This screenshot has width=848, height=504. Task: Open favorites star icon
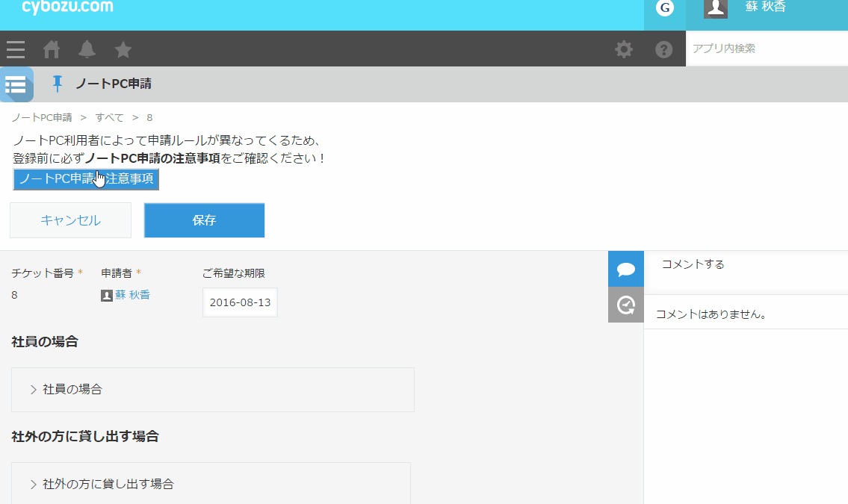pos(123,49)
